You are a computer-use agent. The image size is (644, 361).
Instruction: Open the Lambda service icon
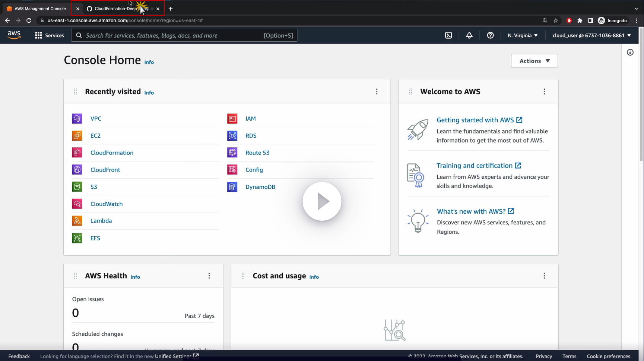(77, 221)
